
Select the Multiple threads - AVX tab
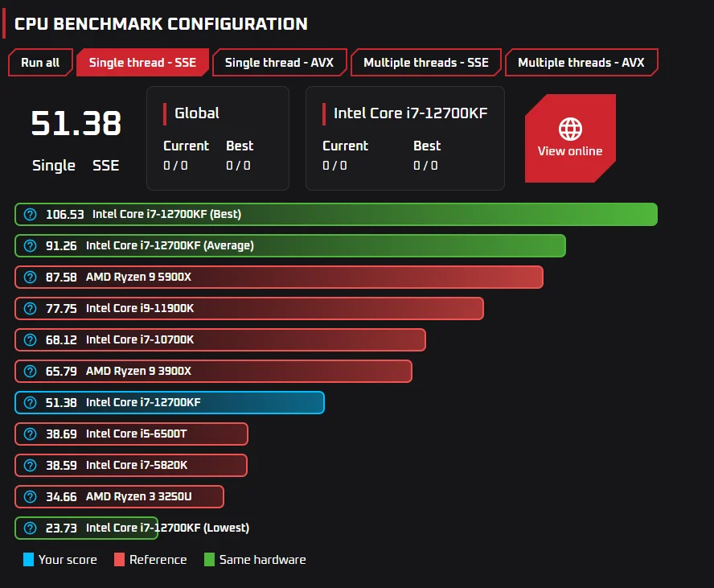click(581, 63)
